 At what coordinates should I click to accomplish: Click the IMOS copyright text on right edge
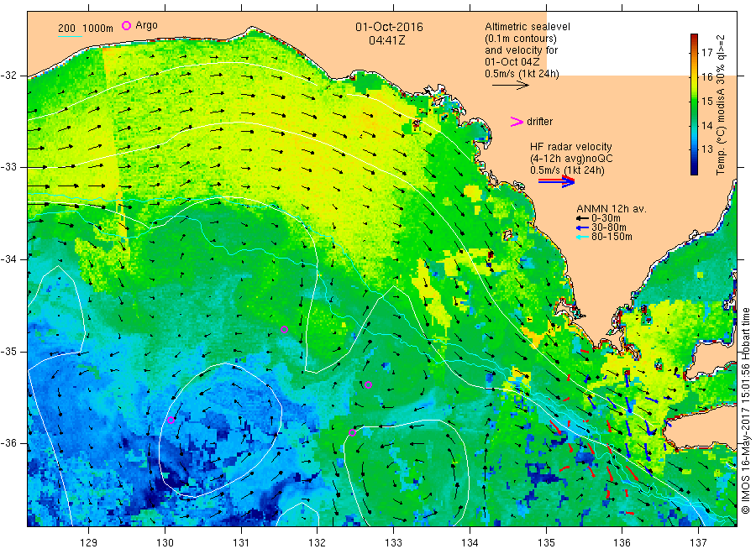(x=745, y=411)
